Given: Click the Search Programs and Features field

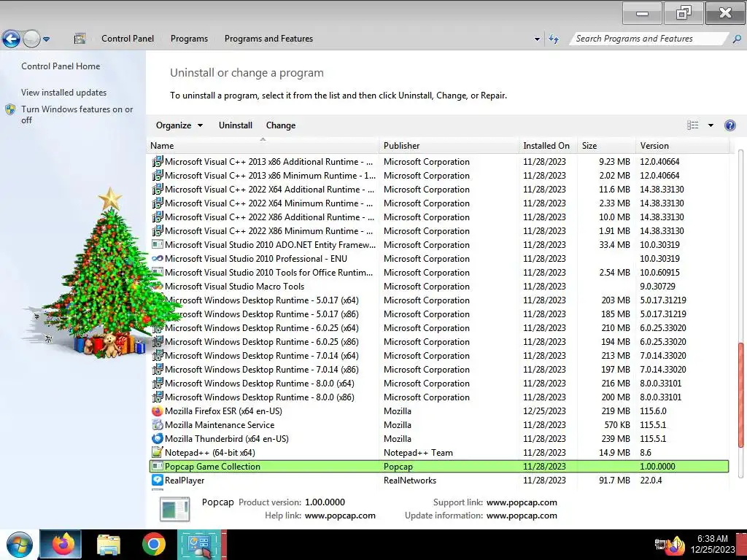Looking at the screenshot, I should [x=648, y=39].
